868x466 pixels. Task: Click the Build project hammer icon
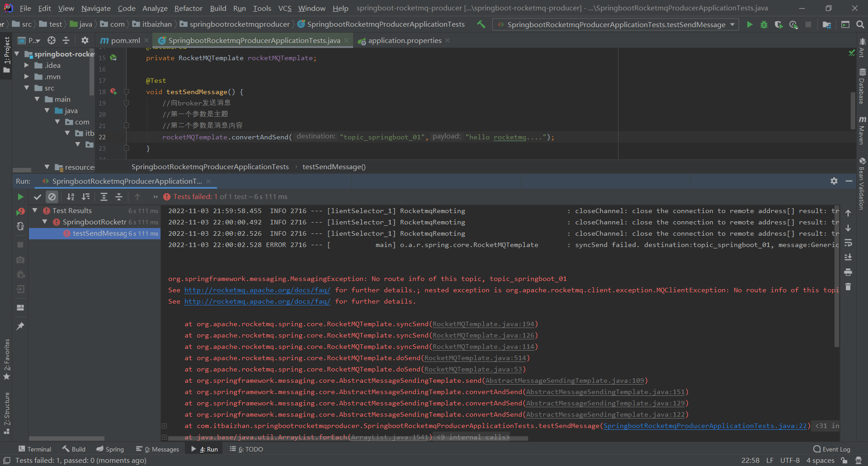pyautogui.click(x=481, y=24)
